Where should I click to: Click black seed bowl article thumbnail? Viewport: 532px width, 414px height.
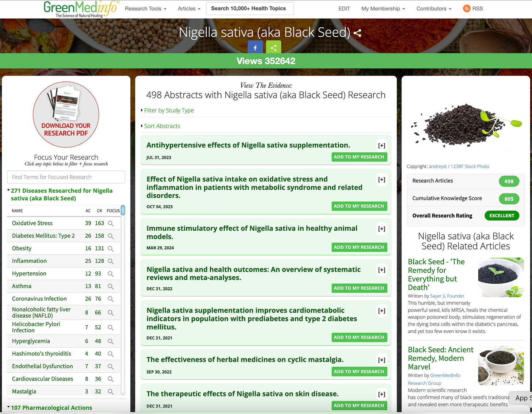click(501, 277)
